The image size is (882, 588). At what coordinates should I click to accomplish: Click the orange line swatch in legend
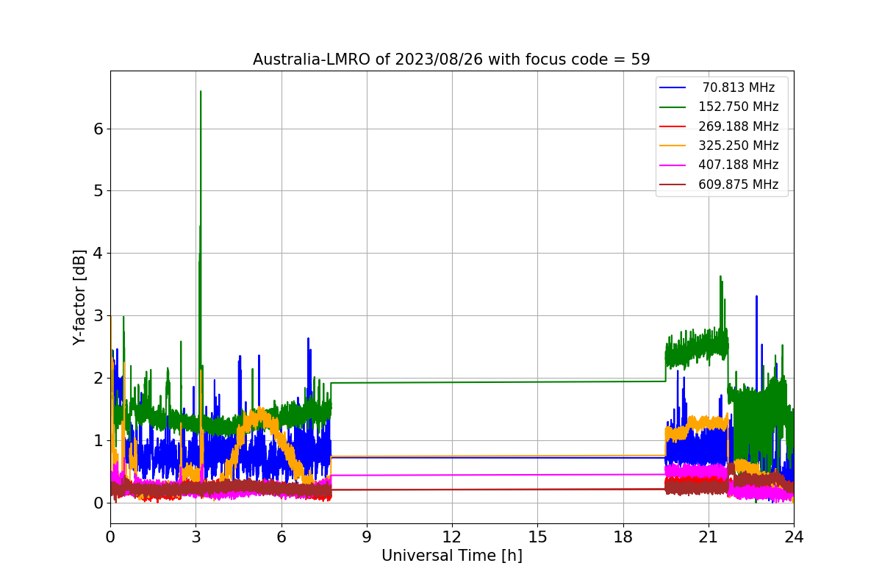[673, 146]
